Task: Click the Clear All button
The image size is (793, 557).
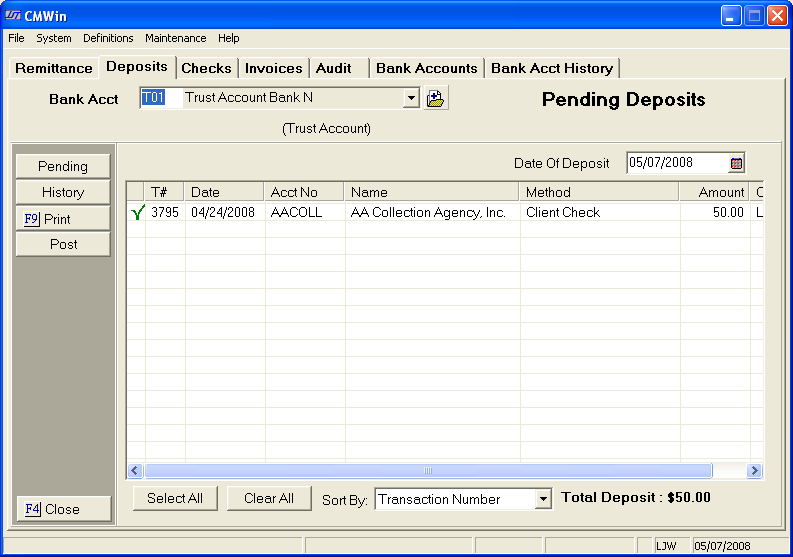Action: click(269, 498)
